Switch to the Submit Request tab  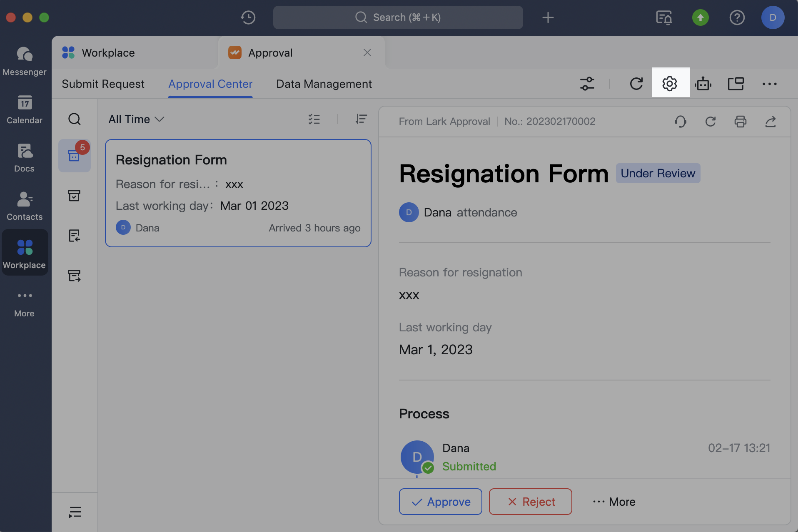point(103,84)
